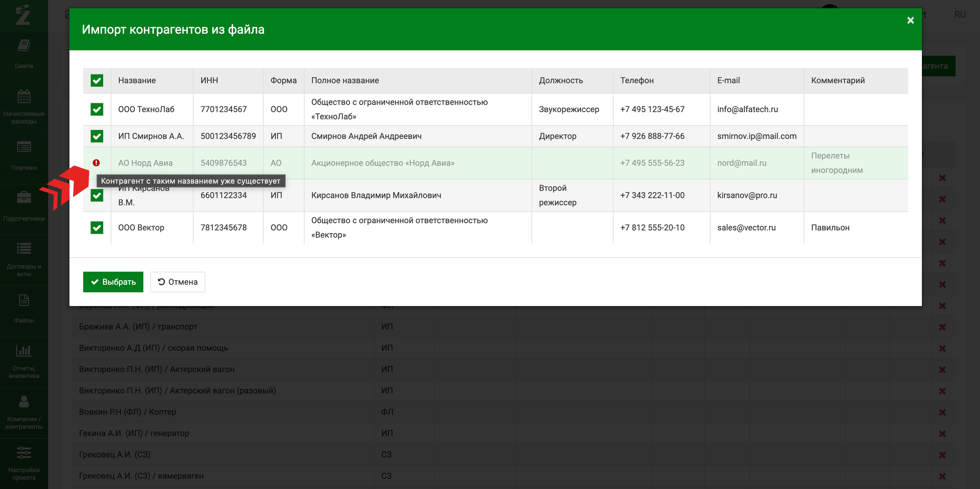The width and height of the screenshot is (980, 489).
Task: Uncheck the ИП Смирнов А.А. checkbox
Action: coord(97,136)
